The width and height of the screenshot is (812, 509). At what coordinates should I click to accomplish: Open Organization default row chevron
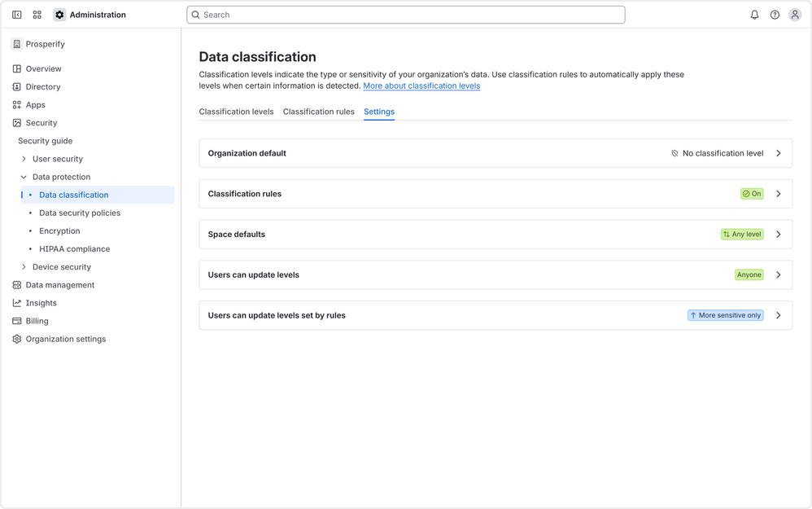[x=779, y=153]
